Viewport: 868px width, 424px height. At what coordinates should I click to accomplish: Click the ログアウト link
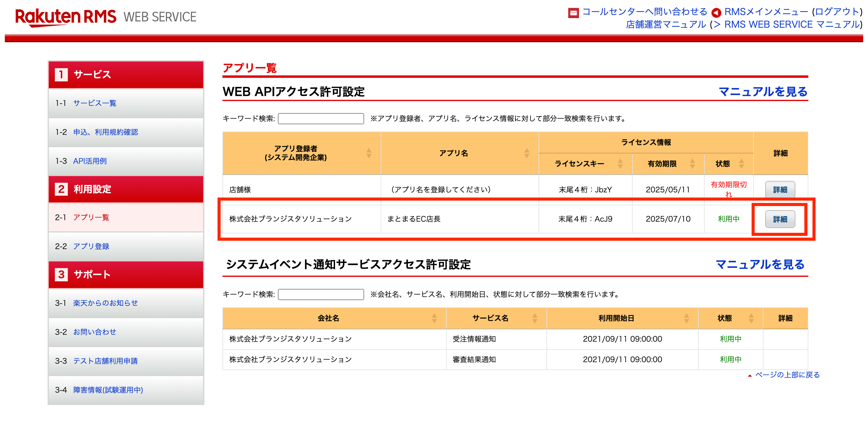837,12
